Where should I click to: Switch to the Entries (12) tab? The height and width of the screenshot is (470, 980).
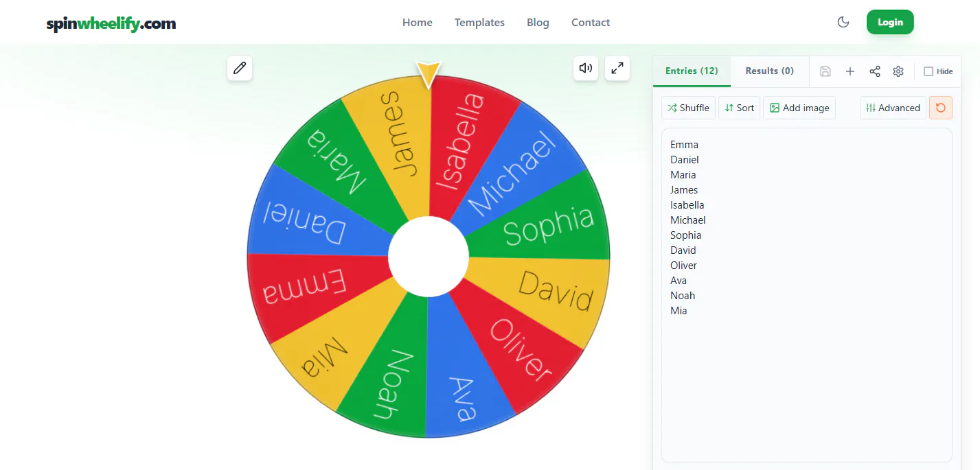692,71
